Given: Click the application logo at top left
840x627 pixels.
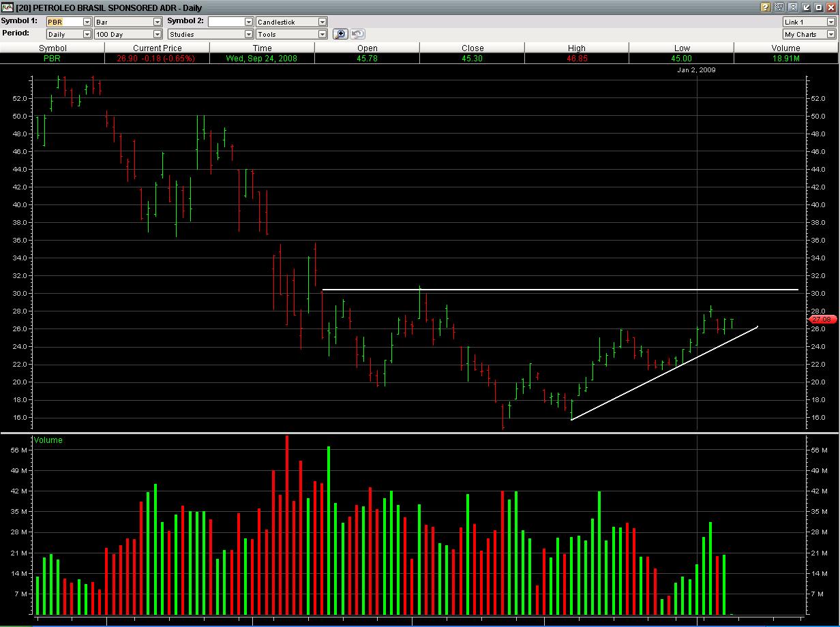Looking at the screenshot, I should [x=6, y=7].
